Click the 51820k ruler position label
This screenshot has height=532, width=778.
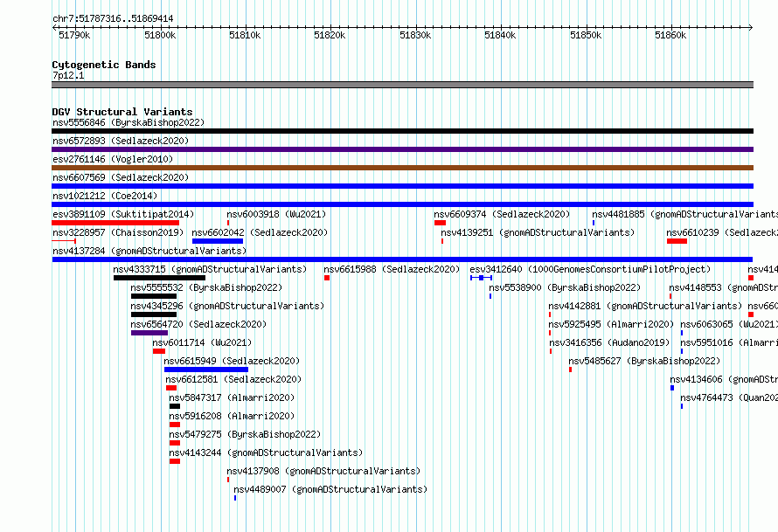click(x=330, y=35)
